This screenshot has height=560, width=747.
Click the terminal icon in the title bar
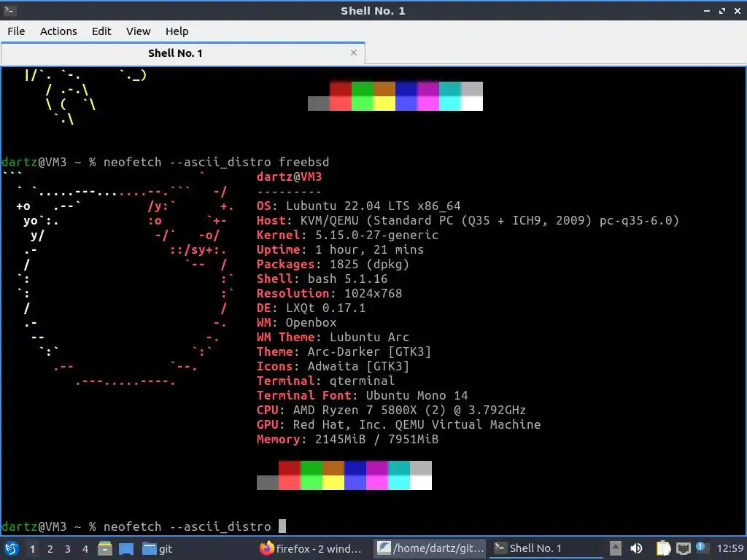click(10, 10)
